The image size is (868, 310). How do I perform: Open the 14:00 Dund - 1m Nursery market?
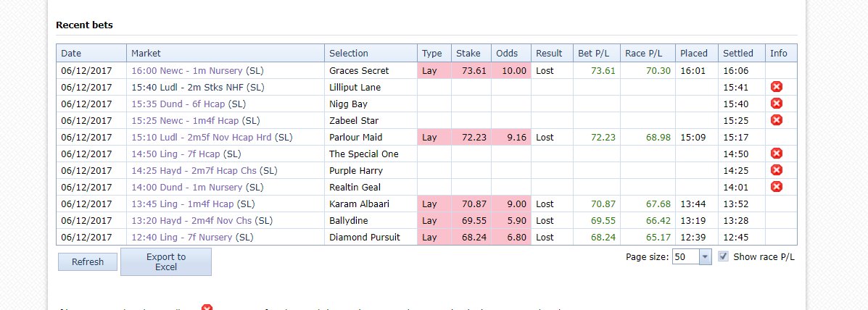(187, 187)
